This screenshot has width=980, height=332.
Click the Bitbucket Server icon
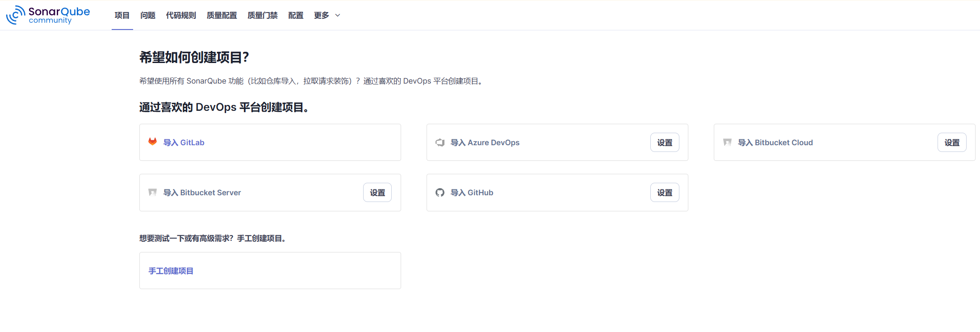[153, 193]
